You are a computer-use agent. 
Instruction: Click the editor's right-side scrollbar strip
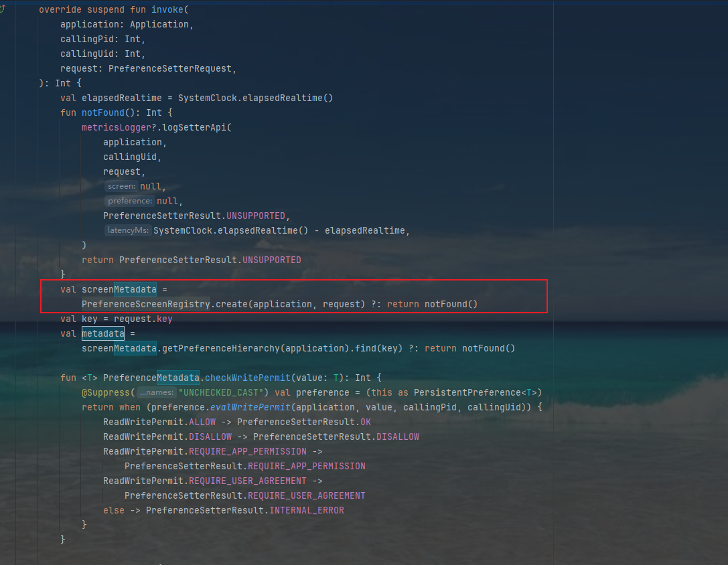(724, 281)
